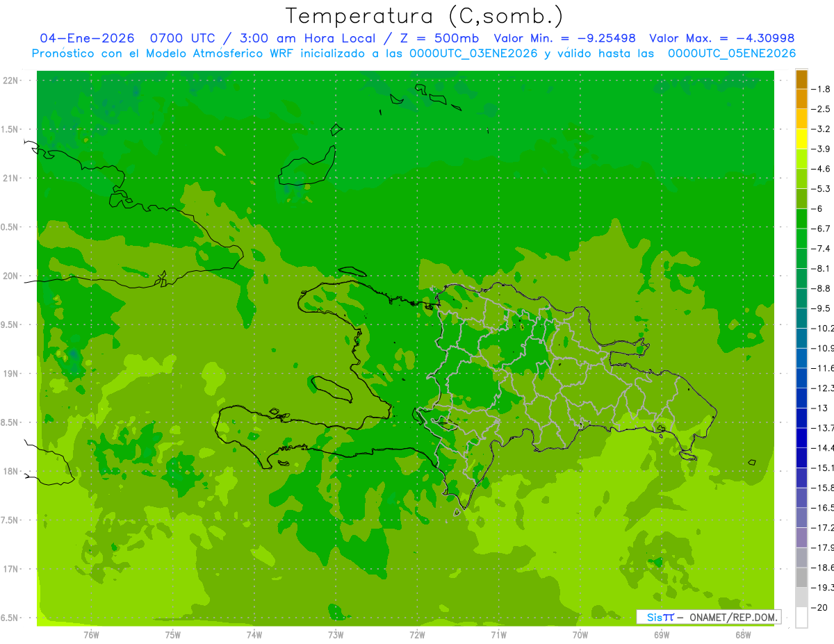Click the "-13" colorbar label
Viewport: 834px width, 644px height.
tap(821, 408)
